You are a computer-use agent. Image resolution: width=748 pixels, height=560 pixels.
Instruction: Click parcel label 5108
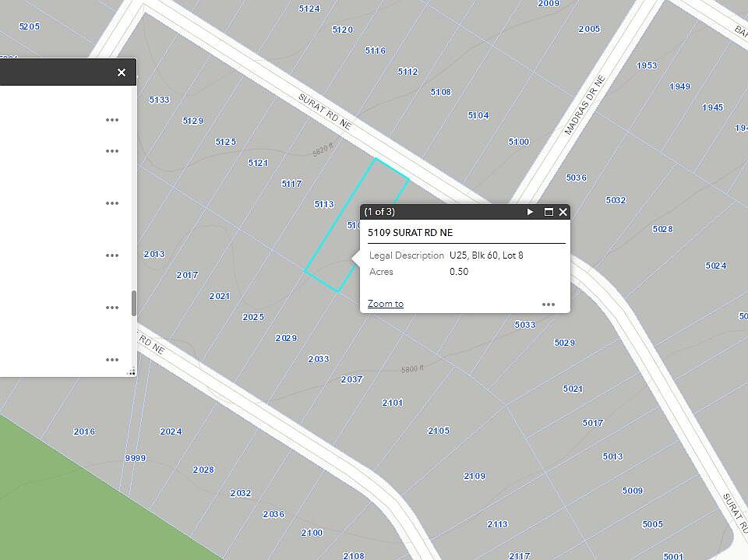pyautogui.click(x=441, y=92)
